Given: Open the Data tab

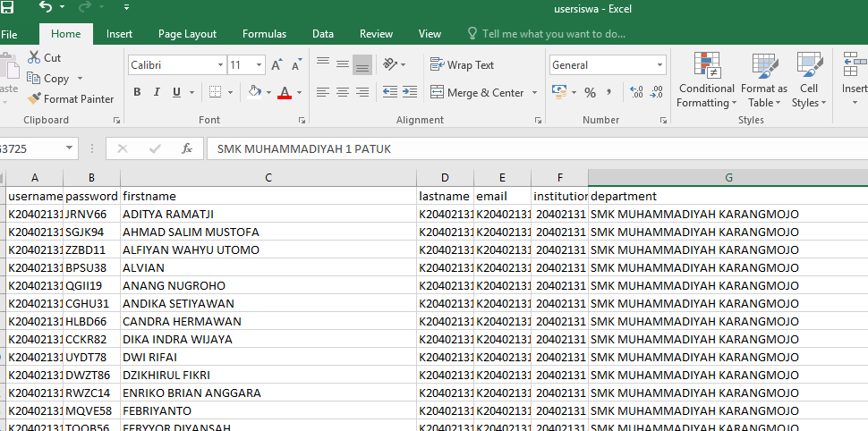Looking at the screenshot, I should (x=323, y=34).
